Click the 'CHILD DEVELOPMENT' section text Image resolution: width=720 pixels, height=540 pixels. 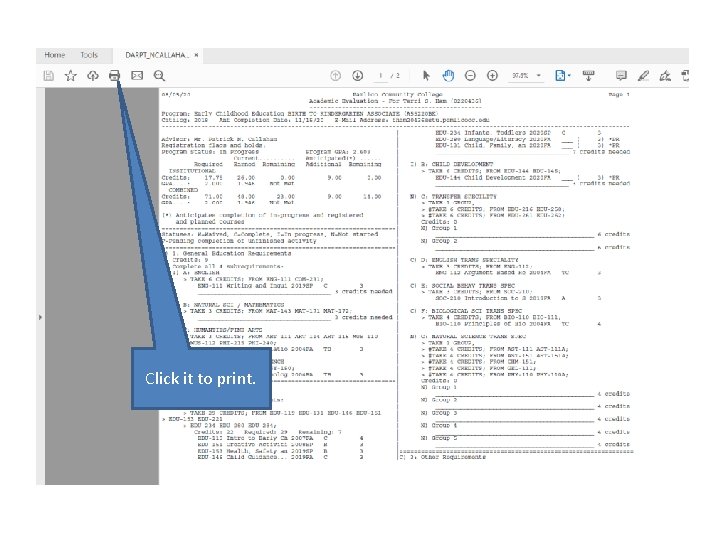tap(462, 164)
